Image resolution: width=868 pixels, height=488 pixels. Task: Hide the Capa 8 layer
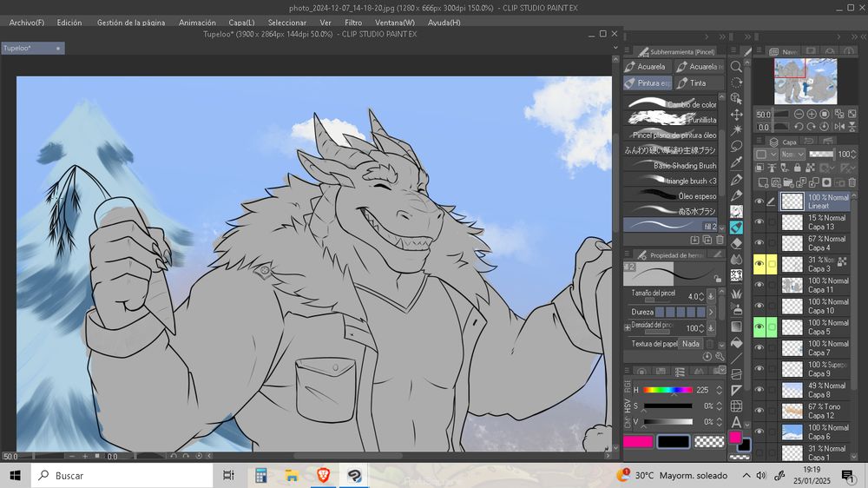[x=759, y=390]
